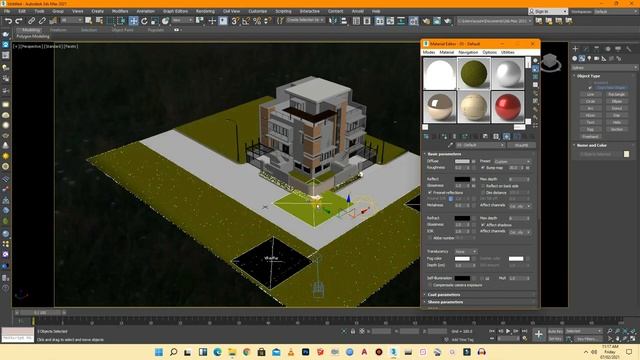Click the Redo arrow in main toolbar
Viewport: 640px width, 360px height.
point(19,21)
